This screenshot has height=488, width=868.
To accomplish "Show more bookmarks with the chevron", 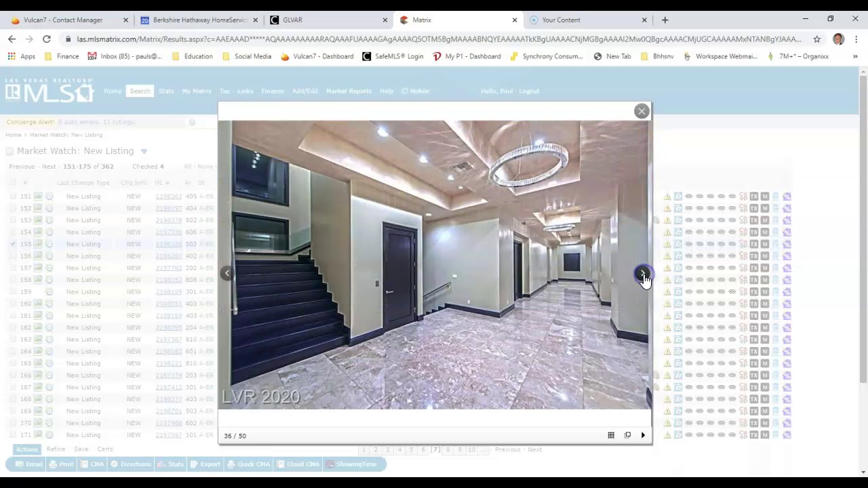I will tap(854, 56).
